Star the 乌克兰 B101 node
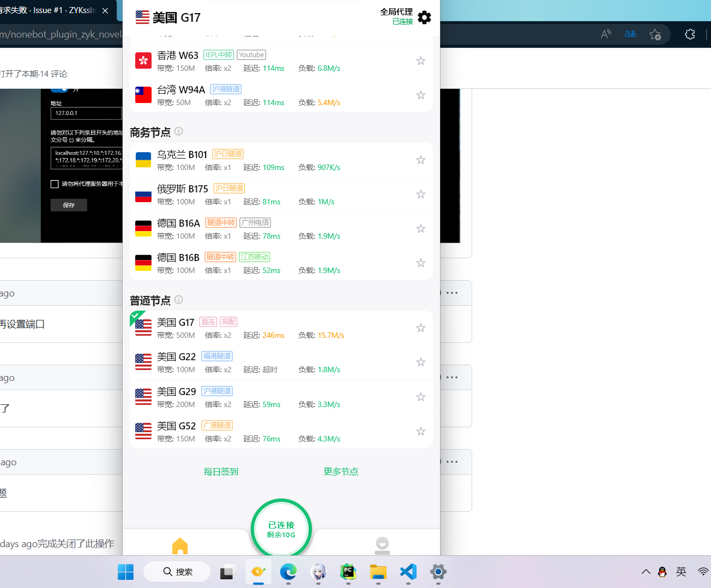Screen dimensions: 711x588 pyautogui.click(x=420, y=160)
